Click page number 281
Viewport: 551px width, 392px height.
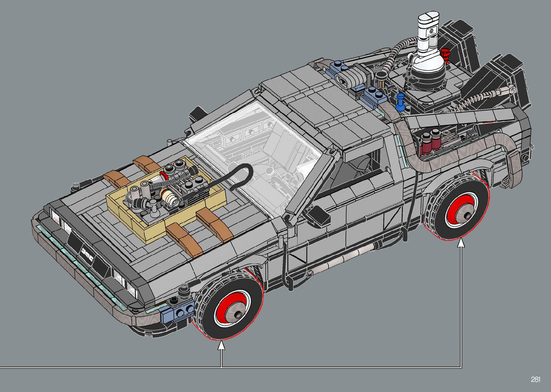[535, 379]
